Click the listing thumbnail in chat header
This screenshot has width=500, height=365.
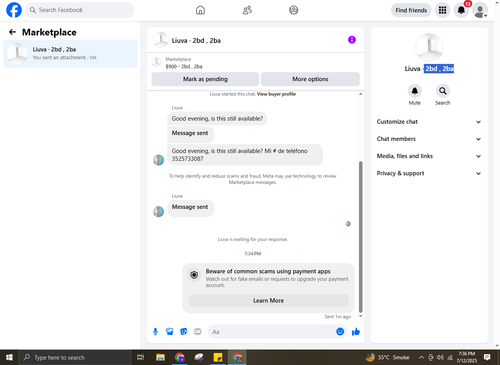point(161,40)
